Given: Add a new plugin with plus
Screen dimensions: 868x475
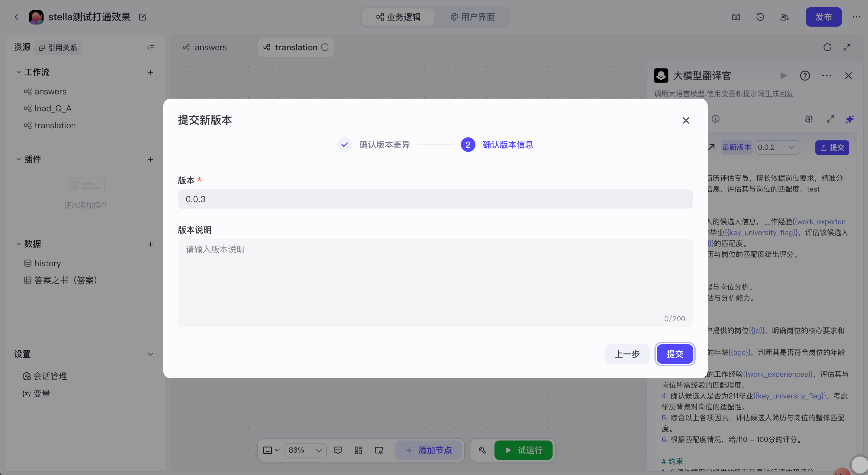Looking at the screenshot, I should [x=150, y=159].
